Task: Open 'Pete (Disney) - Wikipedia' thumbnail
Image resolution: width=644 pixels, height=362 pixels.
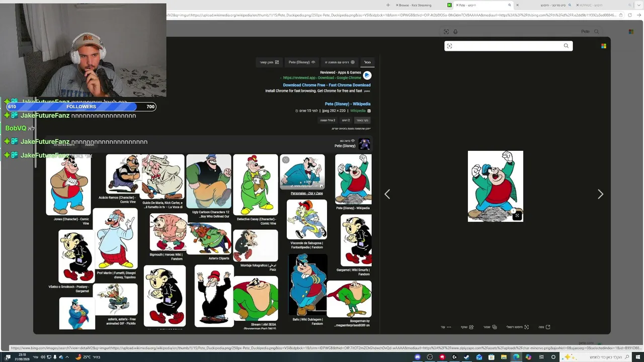Action: 353,179
